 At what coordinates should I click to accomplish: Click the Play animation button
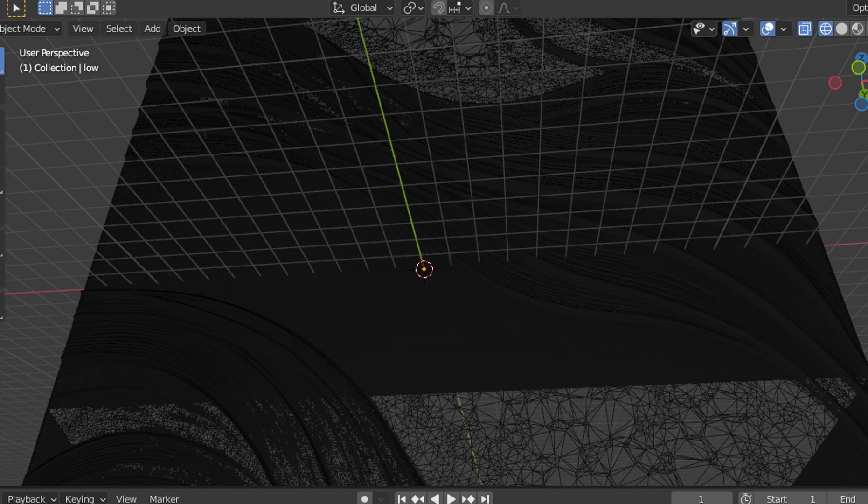point(451,499)
